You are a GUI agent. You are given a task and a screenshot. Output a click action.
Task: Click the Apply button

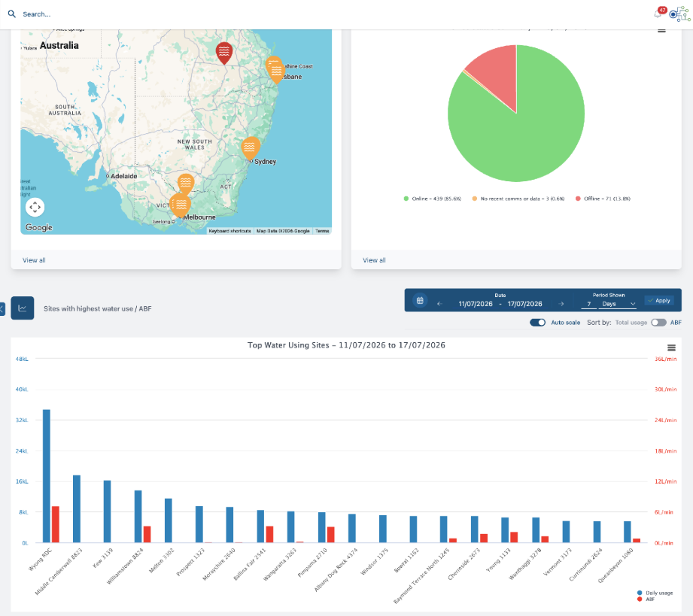659,301
